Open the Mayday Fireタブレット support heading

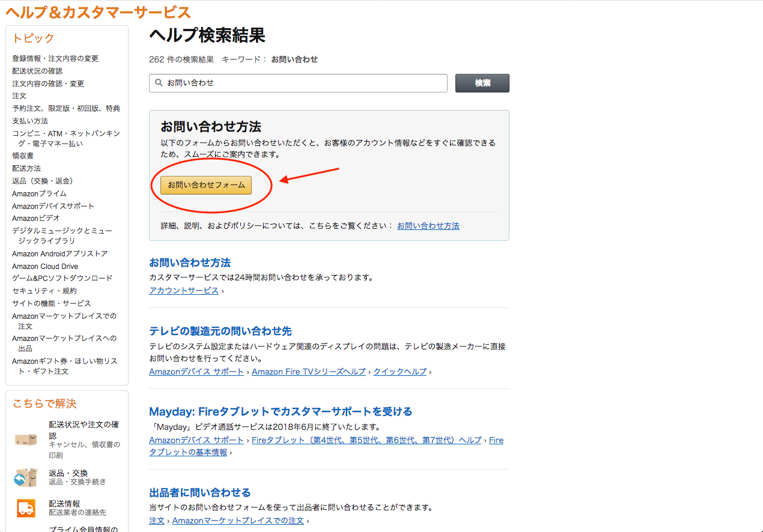(280, 411)
